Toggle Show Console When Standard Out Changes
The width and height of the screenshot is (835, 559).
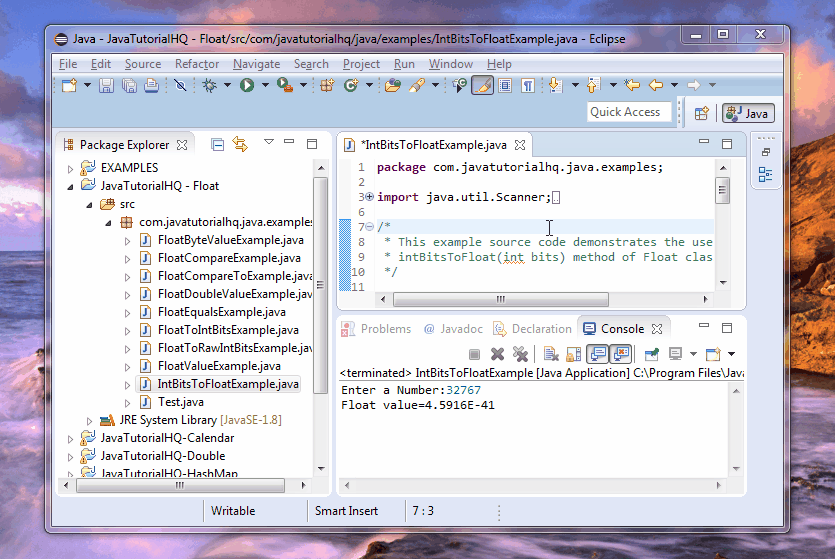(x=598, y=354)
